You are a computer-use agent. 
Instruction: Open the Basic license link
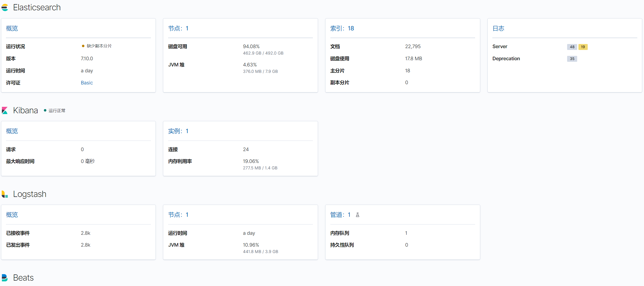pos(87,83)
